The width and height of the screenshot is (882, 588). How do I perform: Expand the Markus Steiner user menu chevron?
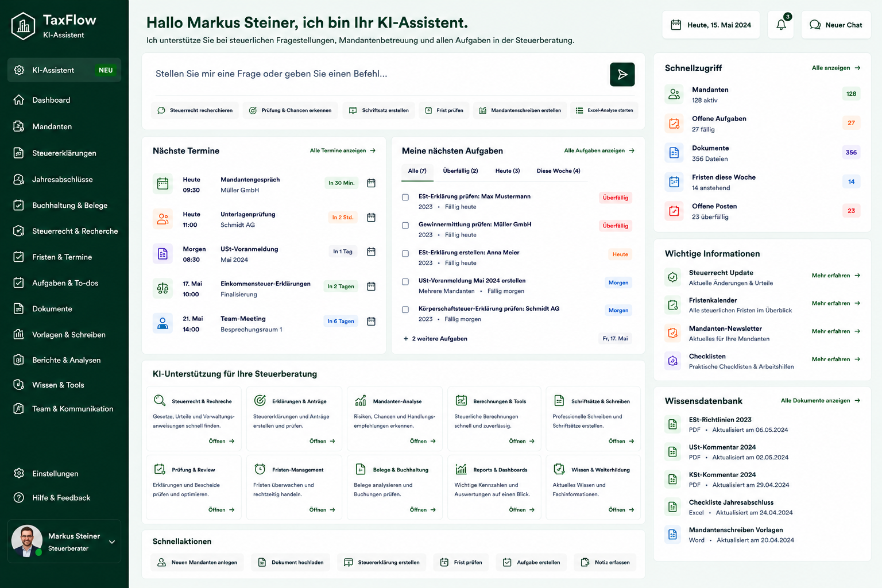[112, 541]
